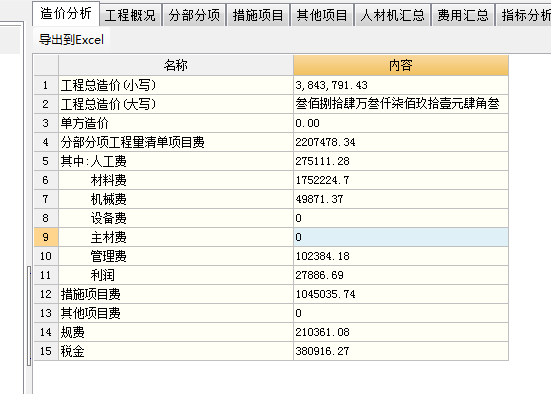Open the 其他项目 tab
Screen dimensions: 551x394
322,15
